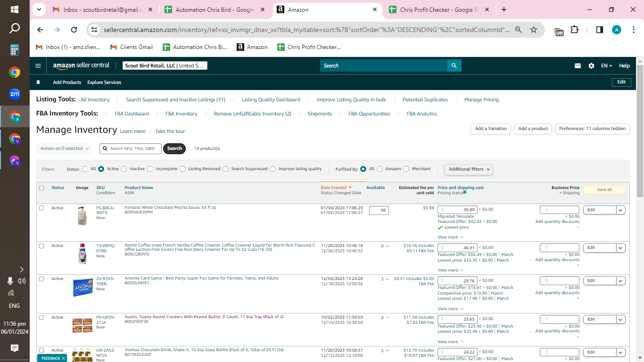The height and width of the screenshot is (362, 644).
Task: Click the volume speaker icon in taskbar
Action: [x=22, y=281]
